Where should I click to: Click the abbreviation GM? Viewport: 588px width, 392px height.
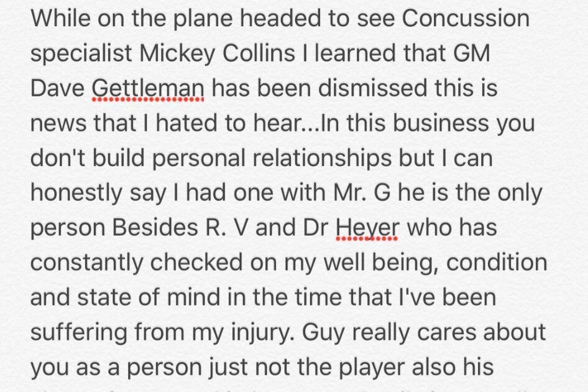tap(470, 54)
